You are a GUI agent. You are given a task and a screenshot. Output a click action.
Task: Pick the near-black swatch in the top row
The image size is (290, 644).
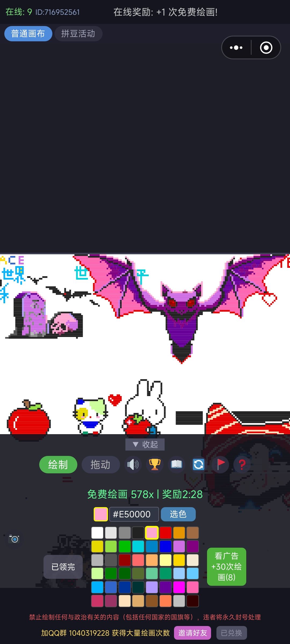[x=138, y=533]
